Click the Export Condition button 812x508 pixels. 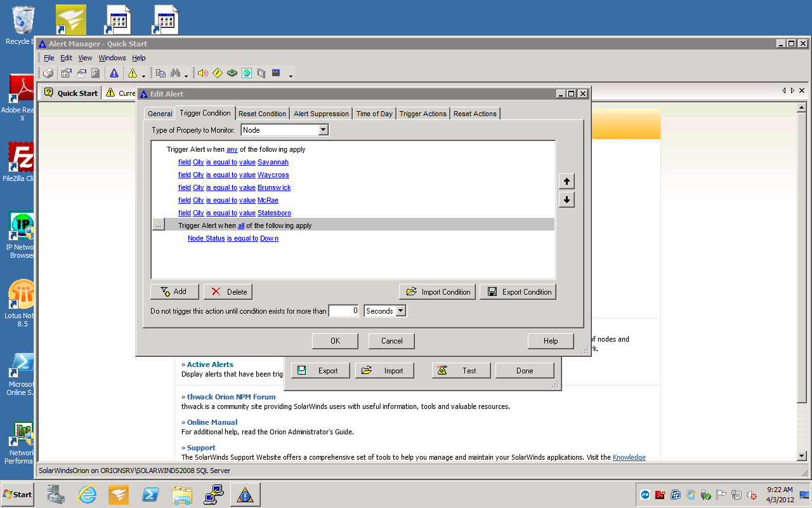click(x=518, y=291)
